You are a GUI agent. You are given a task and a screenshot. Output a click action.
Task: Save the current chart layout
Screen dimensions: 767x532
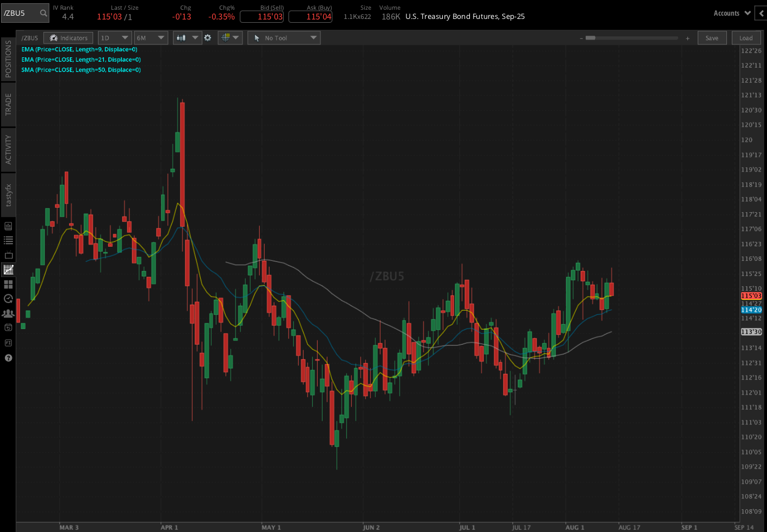[x=712, y=37]
